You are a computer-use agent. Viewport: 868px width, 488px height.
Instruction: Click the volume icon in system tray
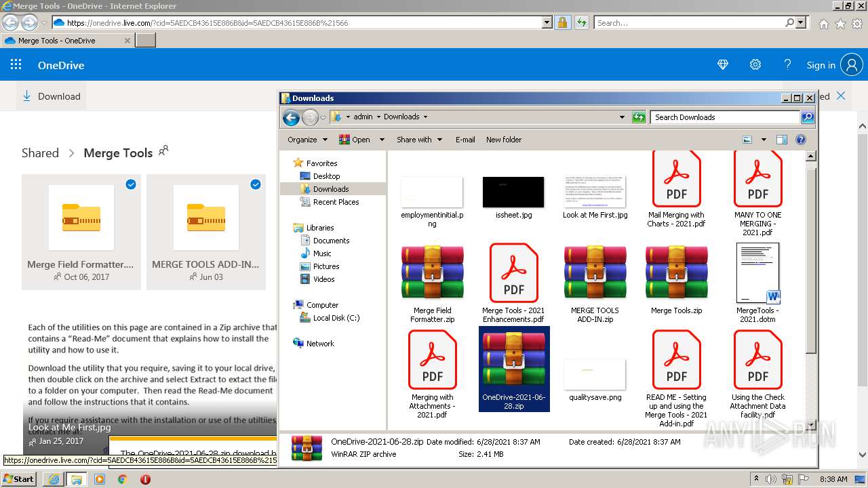coord(771,479)
